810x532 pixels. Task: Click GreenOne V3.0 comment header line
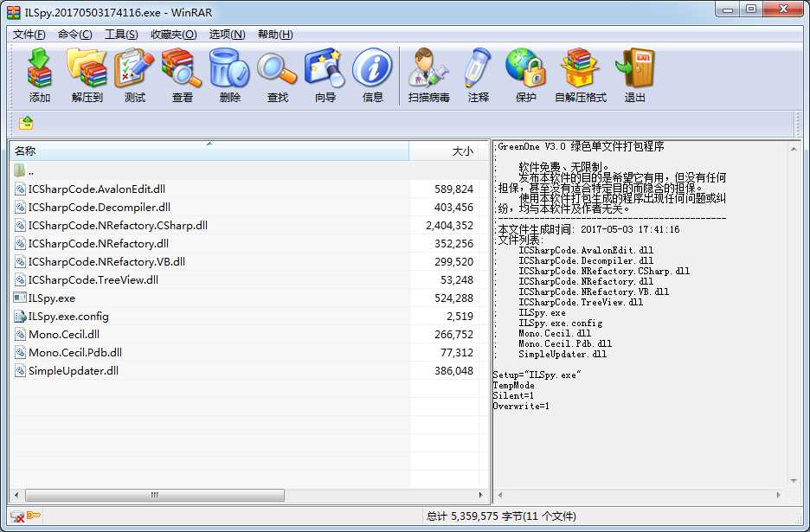(579, 147)
